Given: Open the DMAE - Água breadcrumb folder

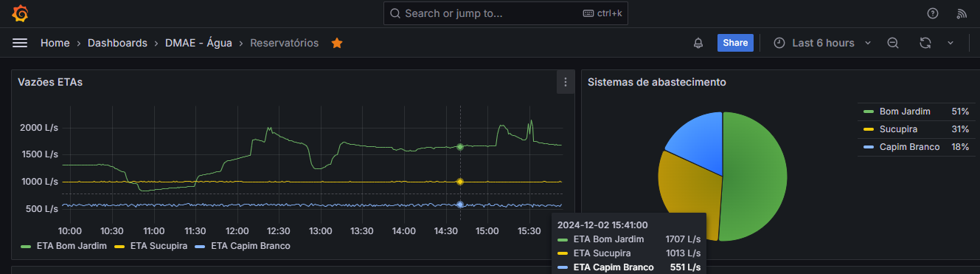Looking at the screenshot, I should pyautogui.click(x=198, y=43).
